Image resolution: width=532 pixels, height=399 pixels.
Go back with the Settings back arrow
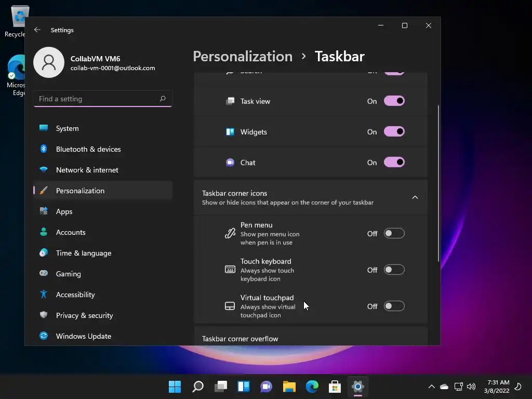(x=37, y=30)
